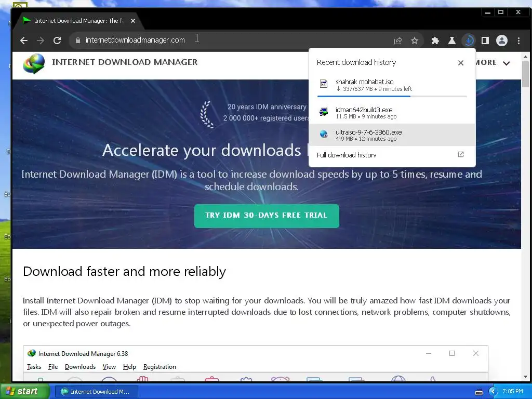Expand hidden tray icons arrow
Viewport: 532px width, 399px height.
click(x=493, y=392)
